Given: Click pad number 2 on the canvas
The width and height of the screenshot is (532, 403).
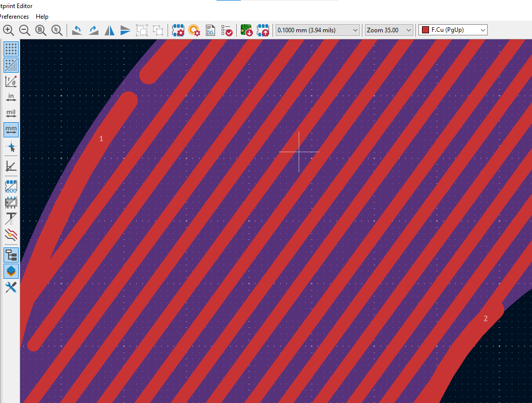Looking at the screenshot, I should click(486, 319).
